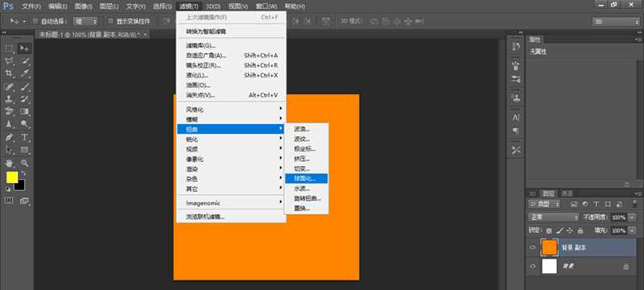
Task: Hide the 背景 layer eye icon
Action: point(533,266)
